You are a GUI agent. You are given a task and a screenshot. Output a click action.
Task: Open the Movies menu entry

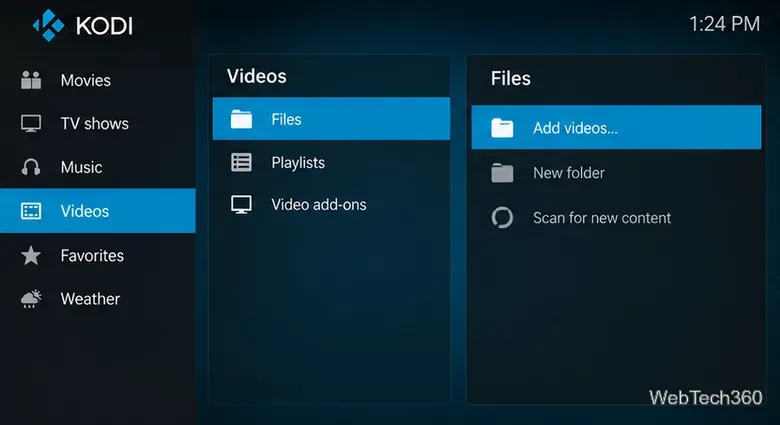[x=86, y=80]
